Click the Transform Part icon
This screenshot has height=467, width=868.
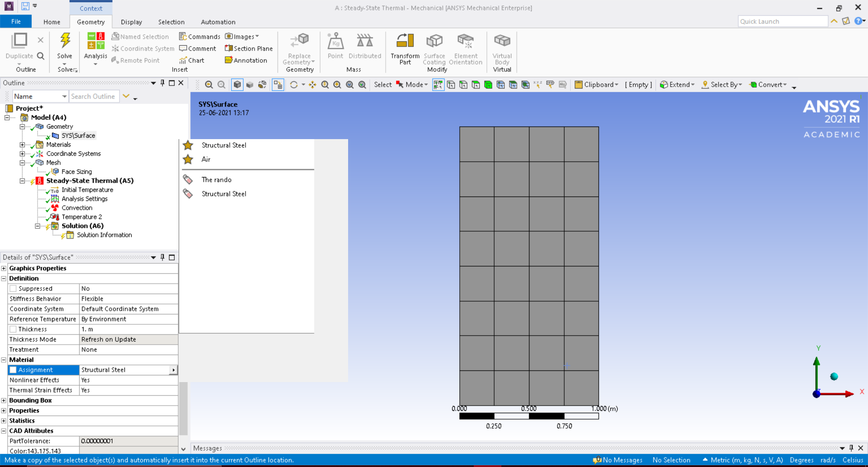[405, 41]
